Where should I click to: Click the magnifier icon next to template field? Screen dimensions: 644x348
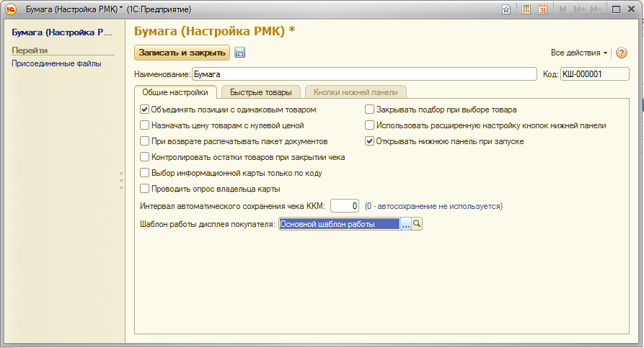tap(417, 224)
